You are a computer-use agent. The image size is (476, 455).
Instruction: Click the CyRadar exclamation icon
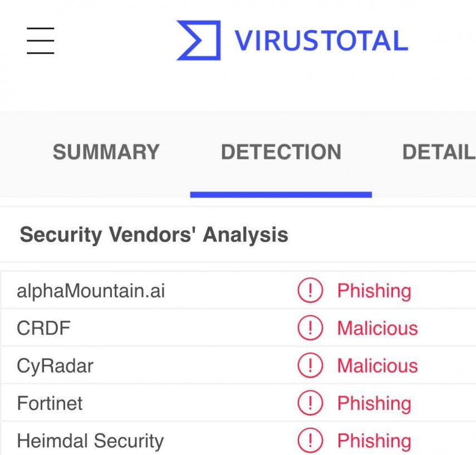310,365
